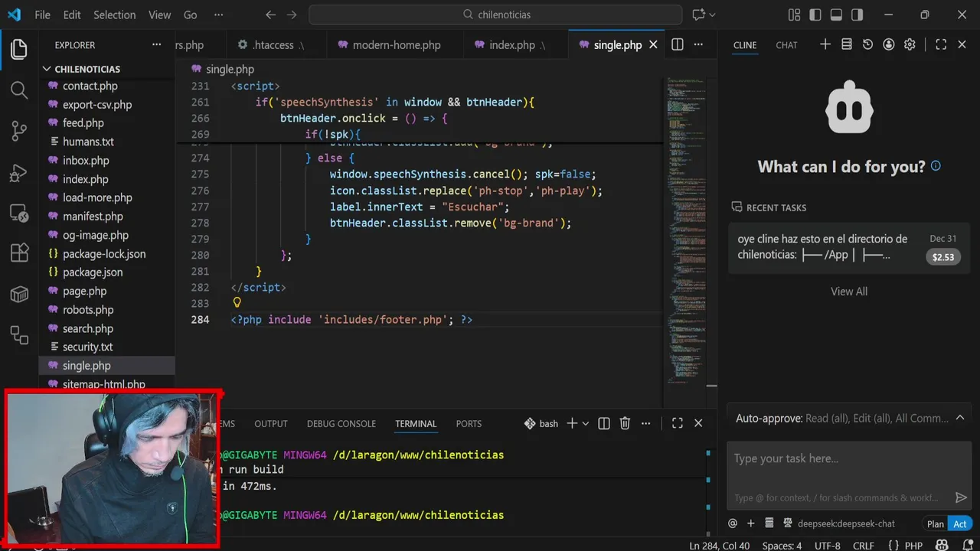
Task: Start a new Cline task with plus
Action: 825,45
